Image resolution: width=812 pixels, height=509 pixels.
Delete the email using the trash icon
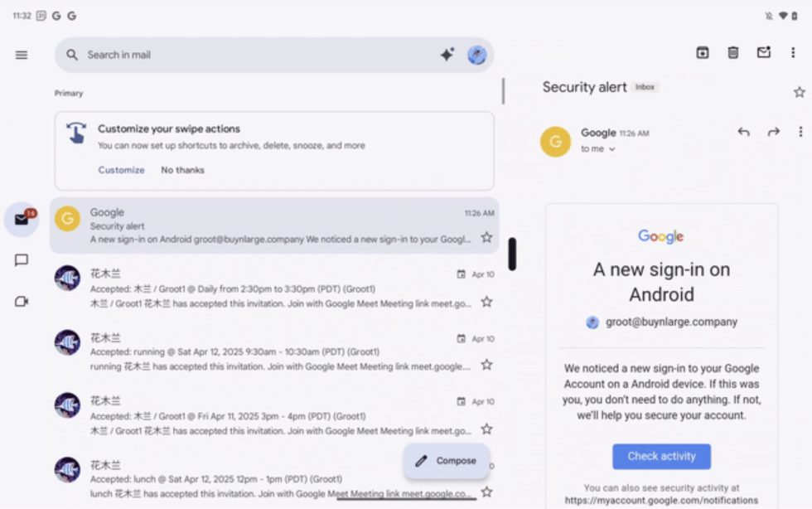tap(732, 52)
